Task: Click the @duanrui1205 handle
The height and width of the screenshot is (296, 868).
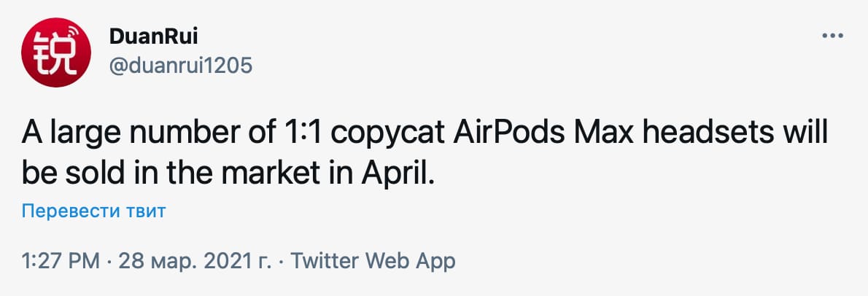Action: coord(180,66)
